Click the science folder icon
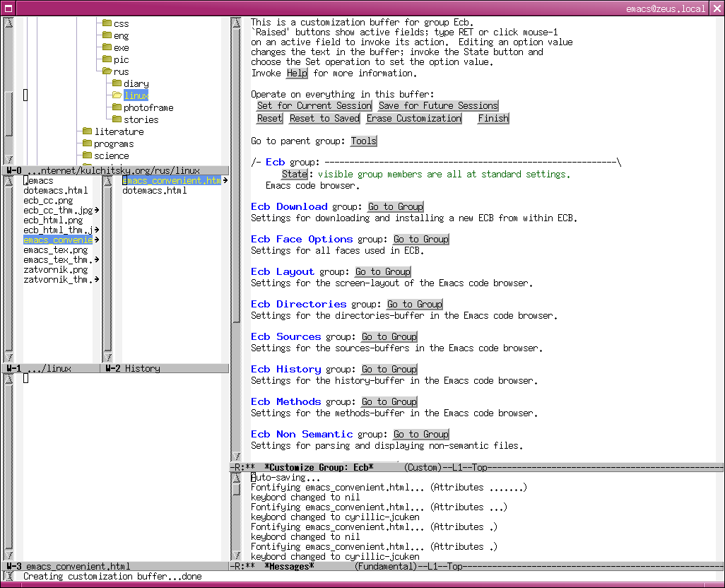 pyautogui.click(x=88, y=155)
